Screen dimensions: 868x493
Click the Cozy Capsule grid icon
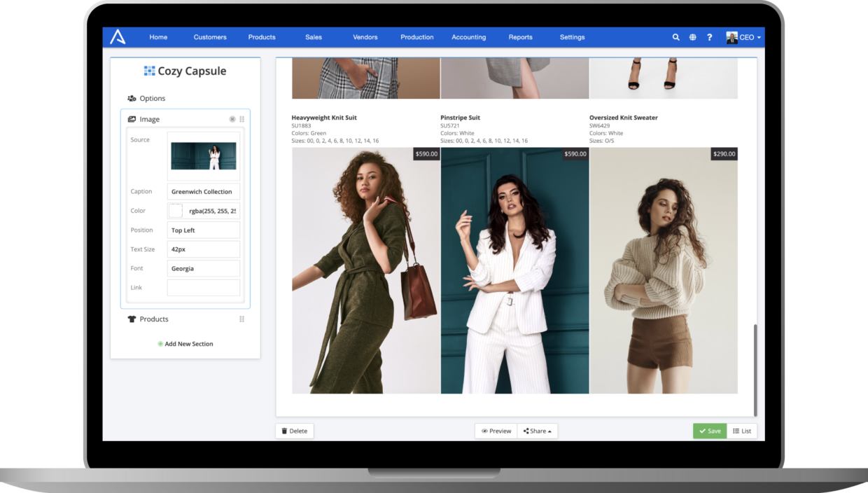pos(148,71)
